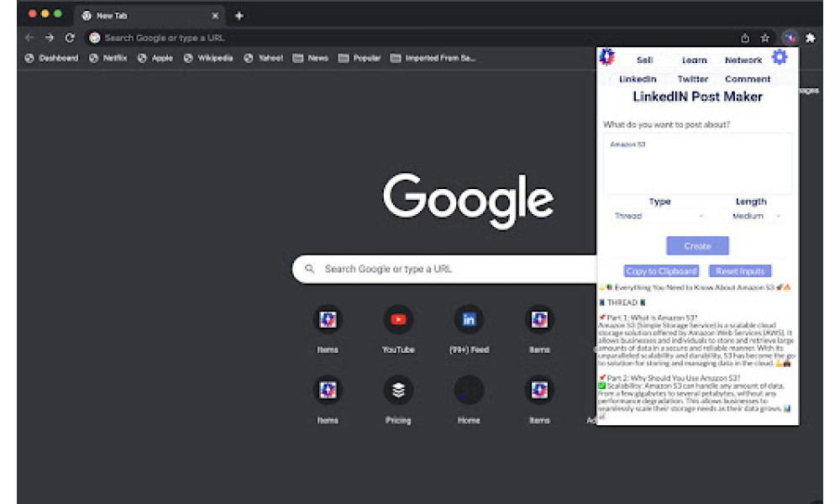Click the 'LinkedIN Post Maker' heading
Viewport: 840px width, 504px height.
697,97
